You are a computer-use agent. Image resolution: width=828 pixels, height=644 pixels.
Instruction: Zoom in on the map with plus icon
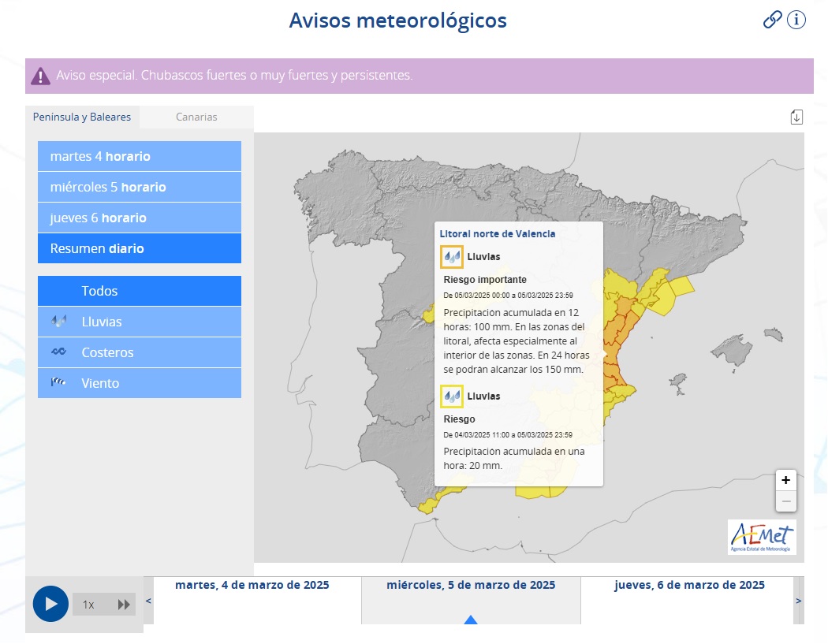pyautogui.click(x=785, y=479)
